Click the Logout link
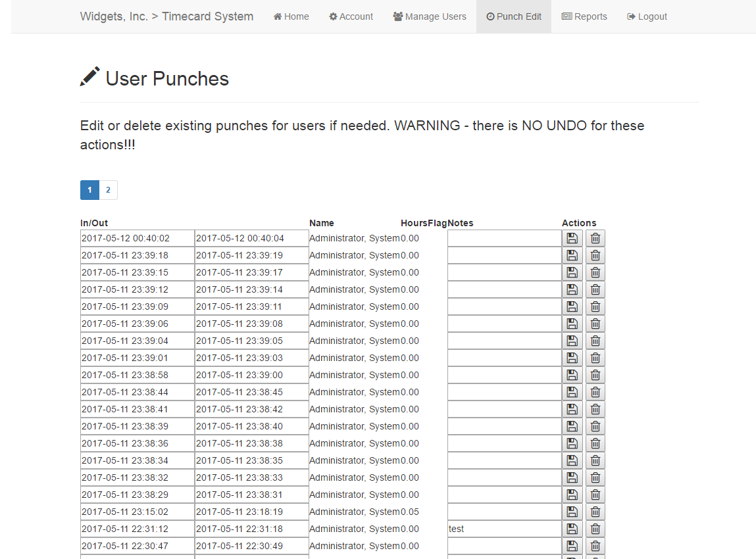This screenshot has height=559, width=756. (647, 16)
